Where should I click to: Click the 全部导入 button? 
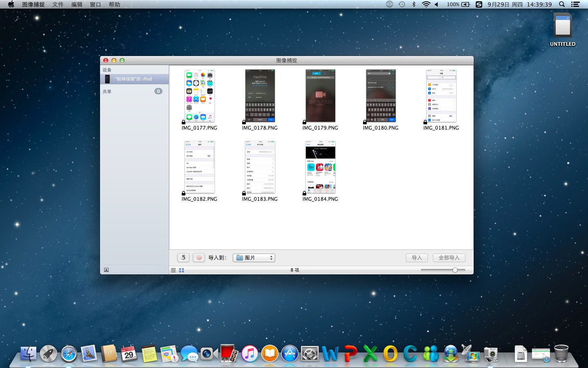[449, 258]
